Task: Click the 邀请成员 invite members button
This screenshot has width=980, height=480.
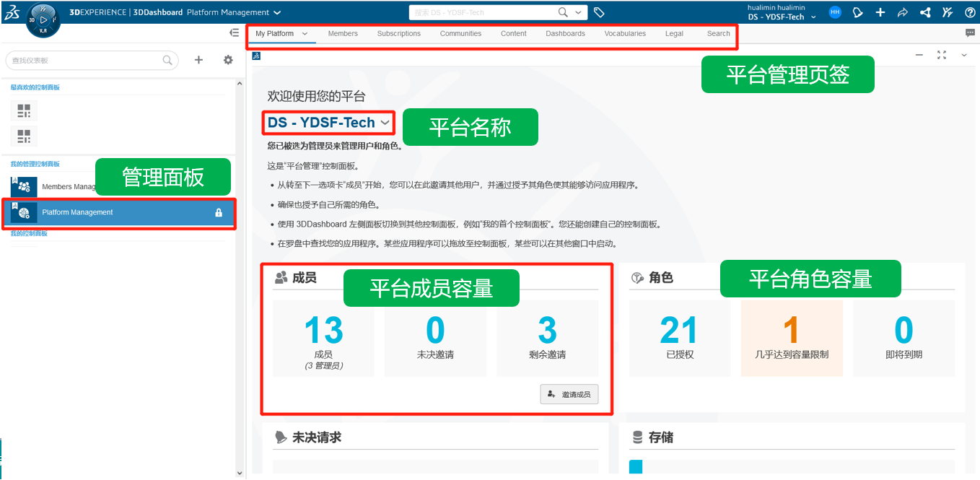Action: pyautogui.click(x=569, y=394)
